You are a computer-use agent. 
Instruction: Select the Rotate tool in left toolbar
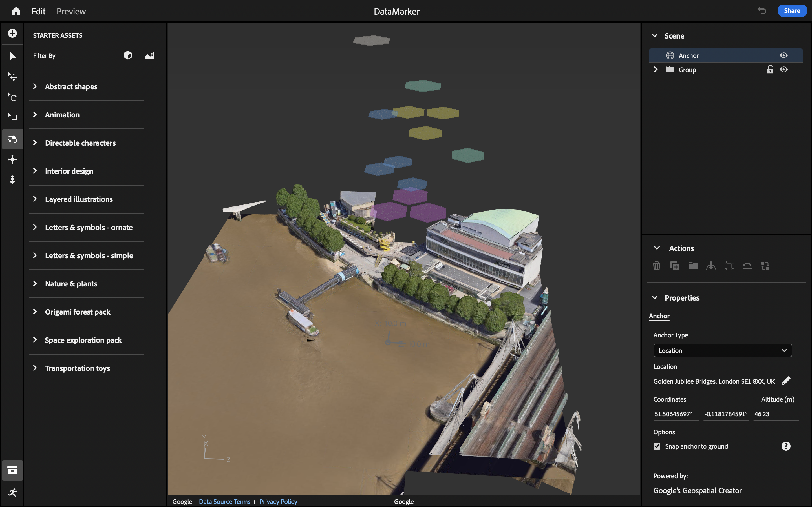(12, 97)
